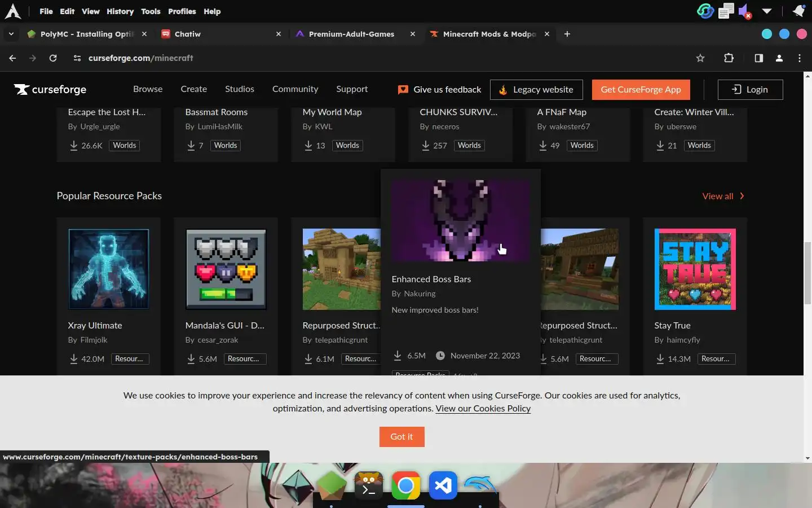Open Dolphin emulator from the dock
This screenshot has width=812, height=508.
(480, 485)
